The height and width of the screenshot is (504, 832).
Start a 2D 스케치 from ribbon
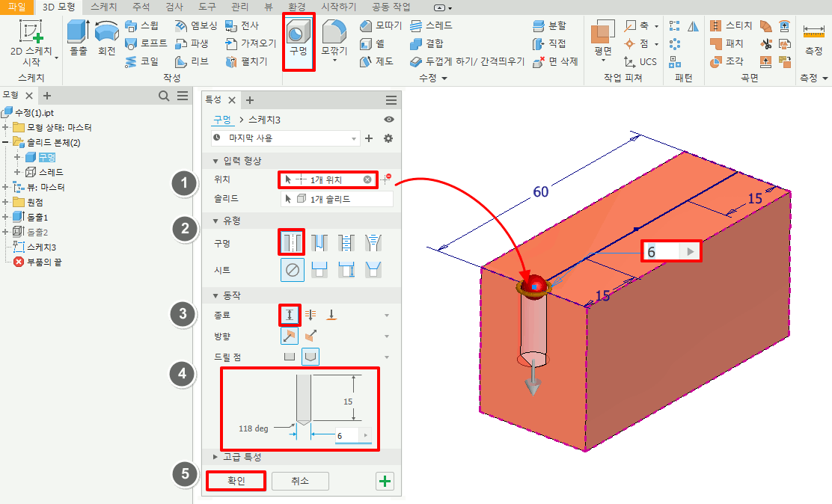(31, 41)
